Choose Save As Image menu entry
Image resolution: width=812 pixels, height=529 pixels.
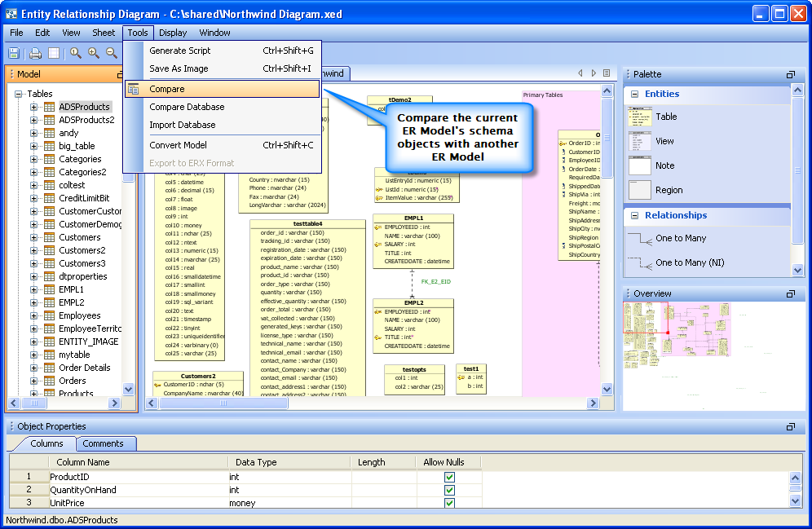pyautogui.click(x=223, y=68)
